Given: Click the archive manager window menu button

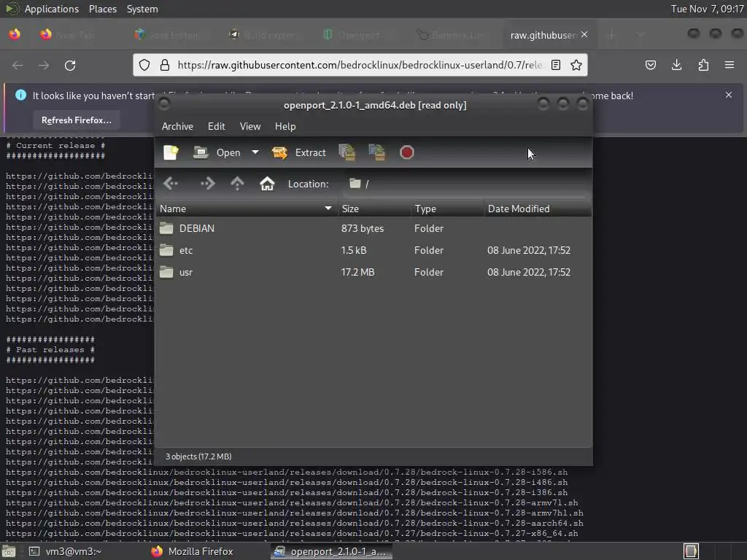Looking at the screenshot, I should pos(164,104).
